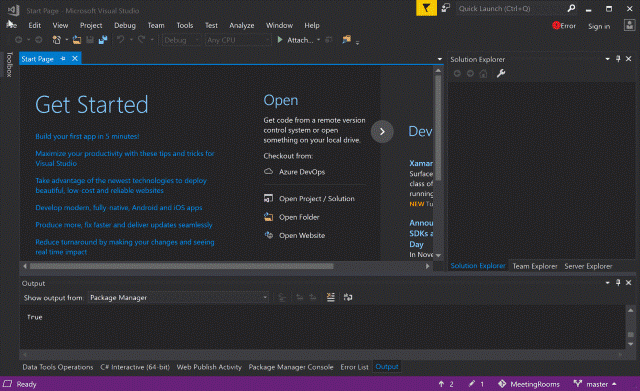640x391 pixels.
Task: Open the New Project toolbar icon
Action: 56,40
